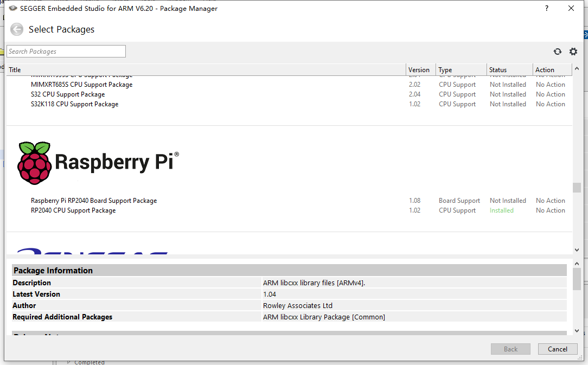Focus the Search Packages field
The image size is (588, 365).
tap(66, 52)
